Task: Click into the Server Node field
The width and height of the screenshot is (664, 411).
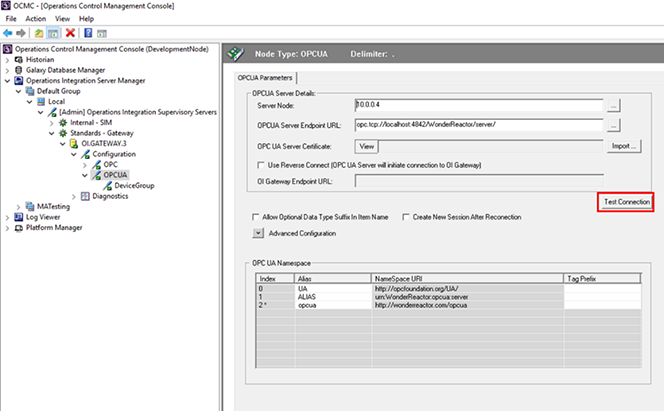Action: [479, 105]
